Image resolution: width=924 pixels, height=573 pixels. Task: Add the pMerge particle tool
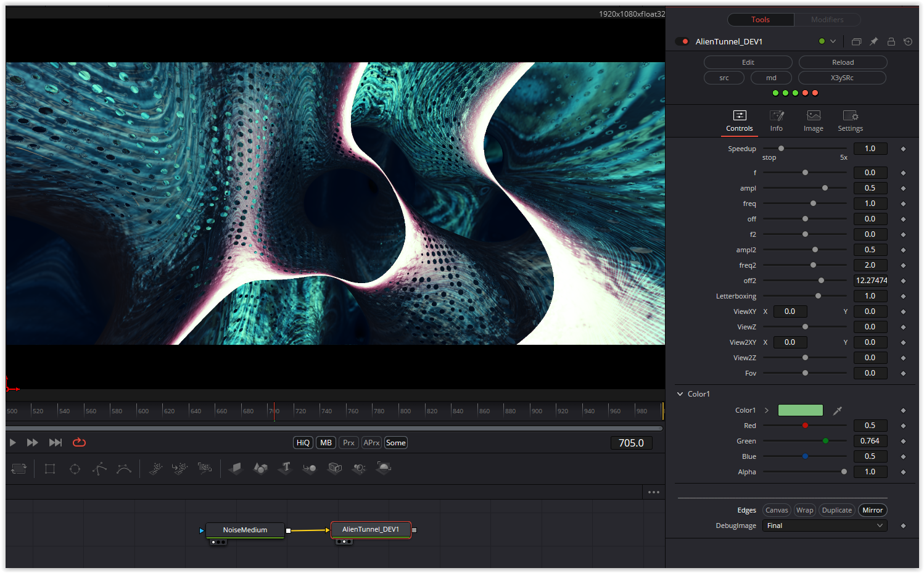click(179, 469)
